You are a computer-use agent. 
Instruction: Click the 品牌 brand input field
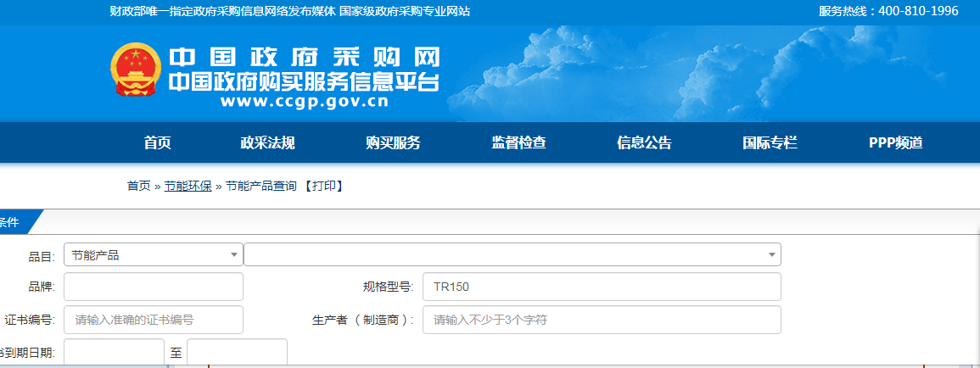coord(153,287)
